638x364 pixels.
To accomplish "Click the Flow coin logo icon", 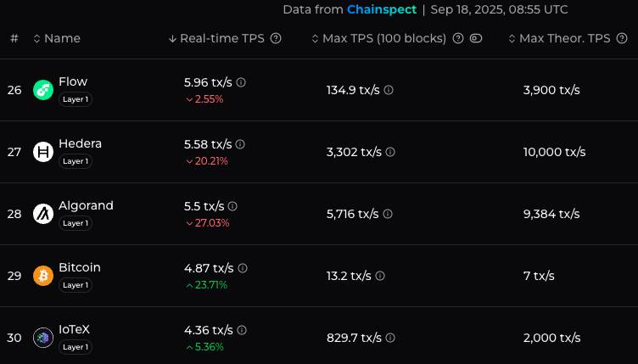I will (43, 90).
